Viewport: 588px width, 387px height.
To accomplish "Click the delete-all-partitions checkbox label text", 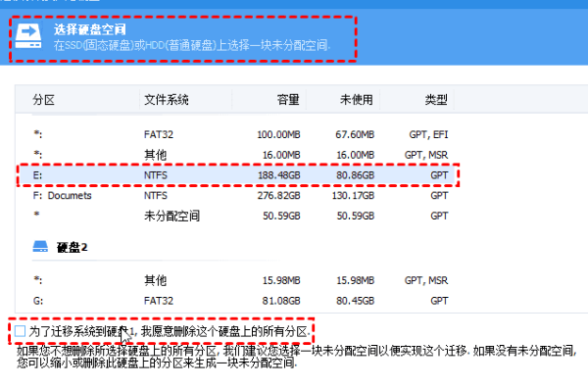I will point(170,331).
